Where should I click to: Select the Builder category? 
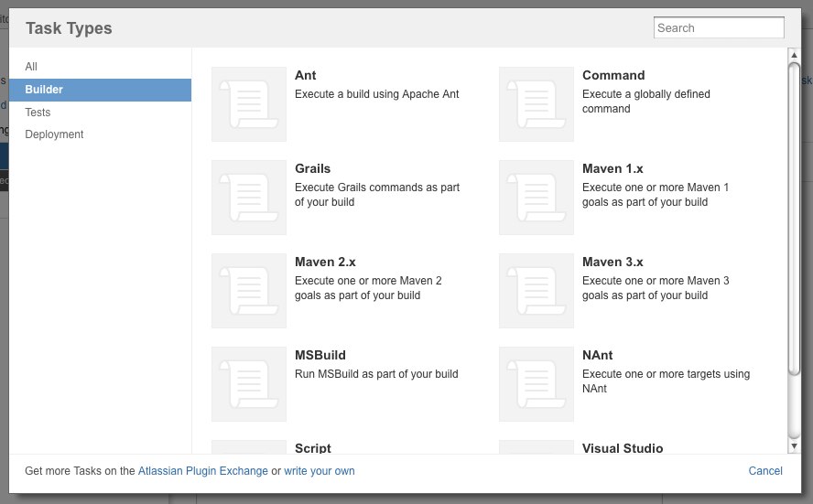[x=100, y=90]
